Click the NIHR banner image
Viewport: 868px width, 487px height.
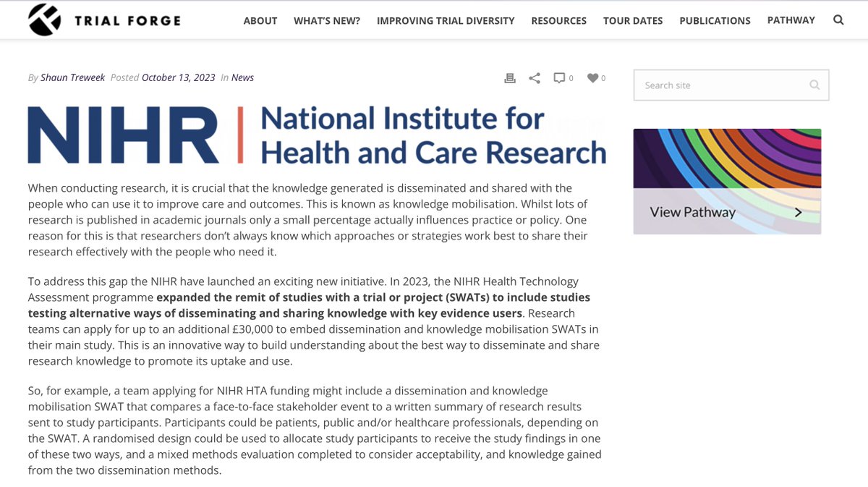[317, 135]
